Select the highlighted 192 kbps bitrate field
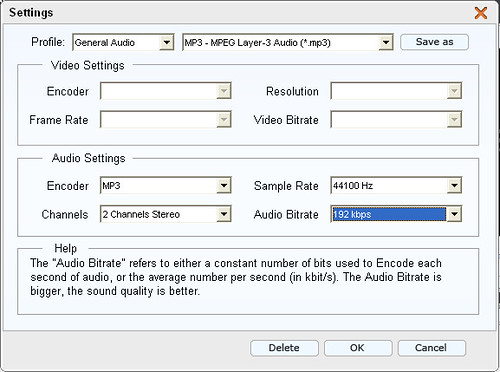 pos(389,214)
